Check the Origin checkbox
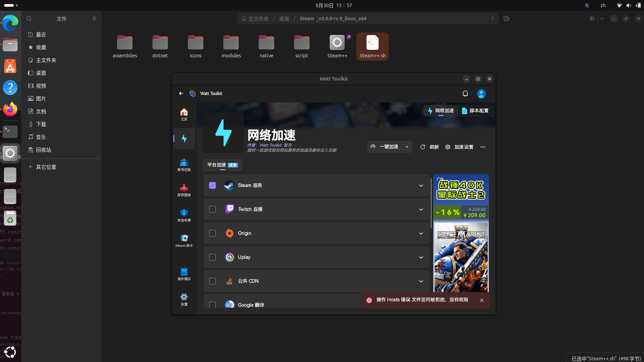Viewport: 644px width, 362px height. tap(212, 233)
